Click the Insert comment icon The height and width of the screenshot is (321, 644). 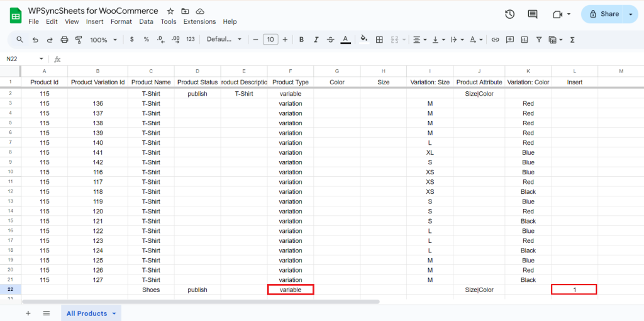click(x=510, y=40)
